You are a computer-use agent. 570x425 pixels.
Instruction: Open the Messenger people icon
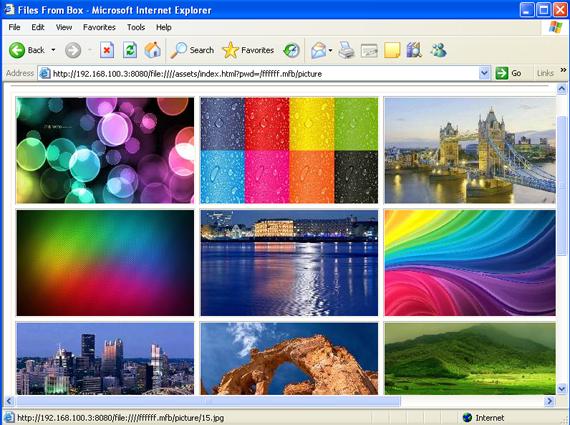[438, 50]
